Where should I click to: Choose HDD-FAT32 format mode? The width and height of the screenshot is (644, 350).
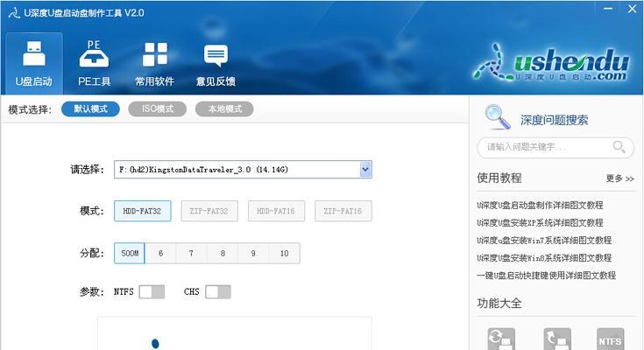[142, 211]
